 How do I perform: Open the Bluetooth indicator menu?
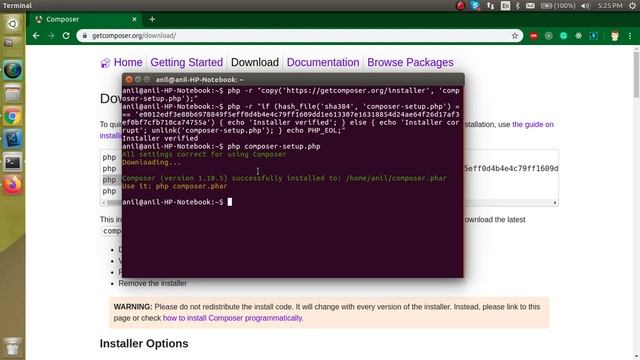[518, 5]
